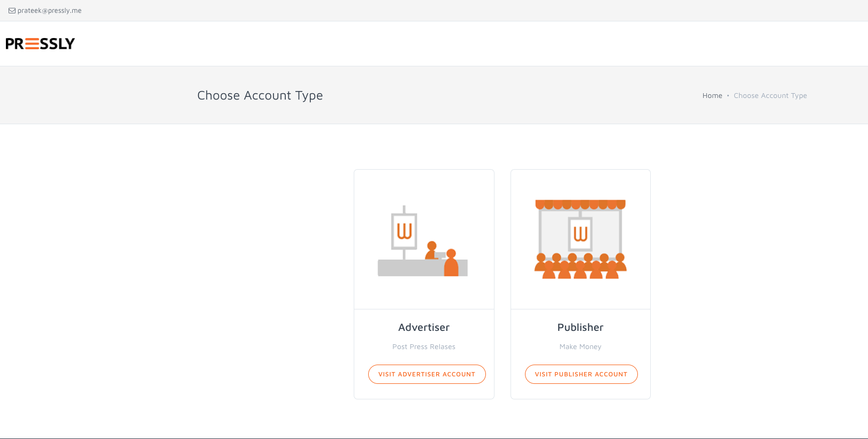Click the Choose Account Type page heading

[x=260, y=95]
